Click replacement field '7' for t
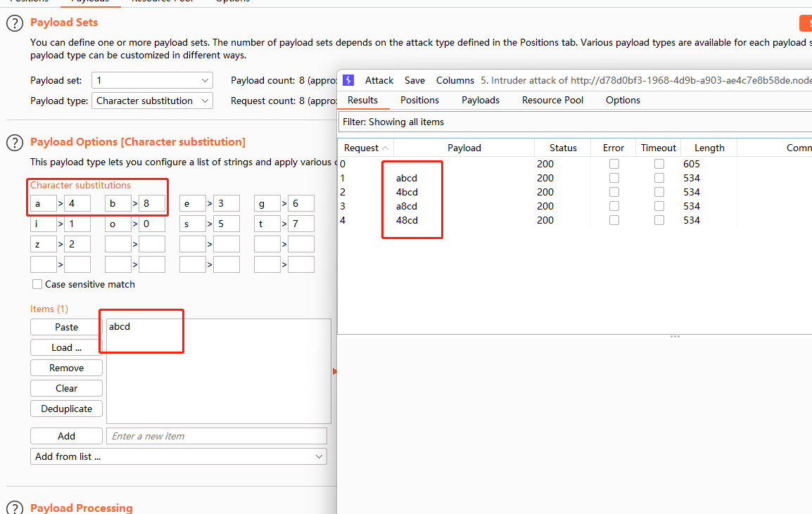812x514 pixels. click(301, 224)
